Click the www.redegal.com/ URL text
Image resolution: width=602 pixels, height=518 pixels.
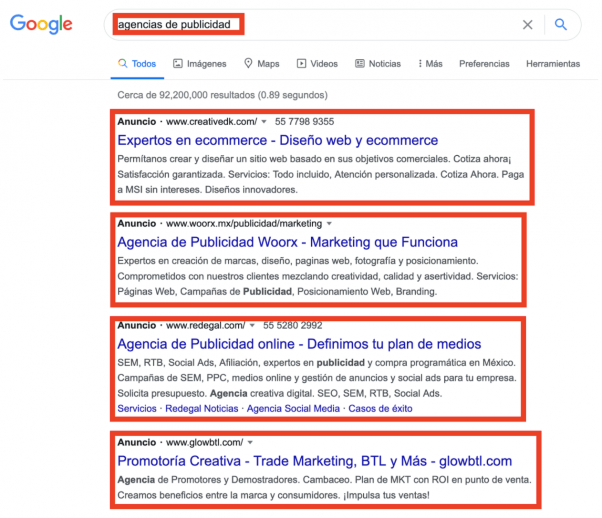point(205,326)
